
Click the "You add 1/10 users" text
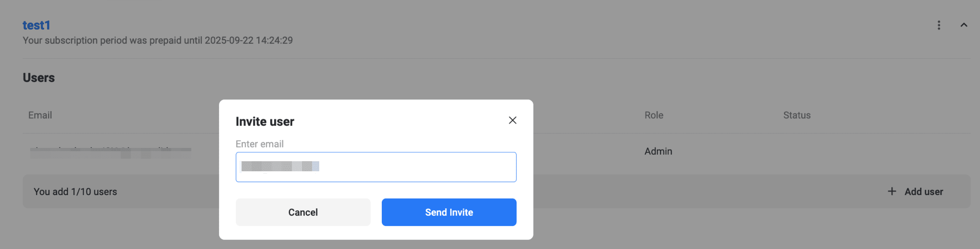tap(75, 191)
